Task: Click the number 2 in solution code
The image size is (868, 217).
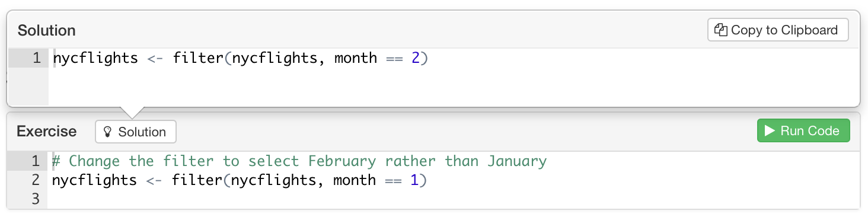Action: tap(416, 58)
